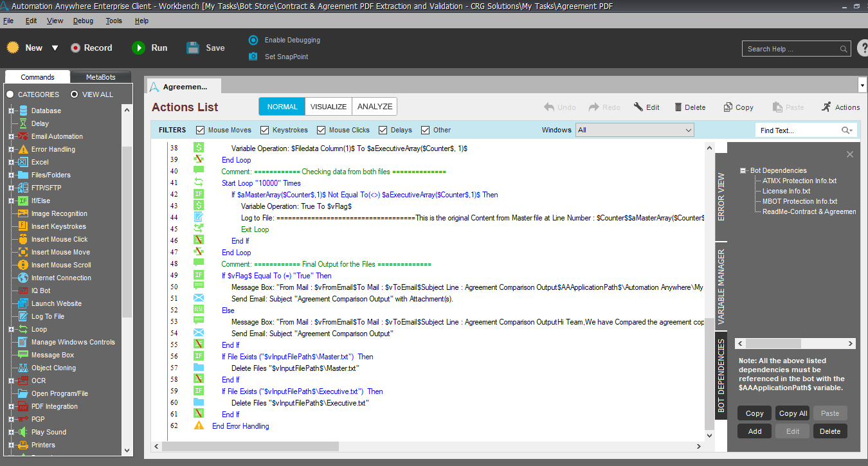This screenshot has width=868, height=466.
Task: Click the Send Email icon on line 51
Action: [199, 298]
